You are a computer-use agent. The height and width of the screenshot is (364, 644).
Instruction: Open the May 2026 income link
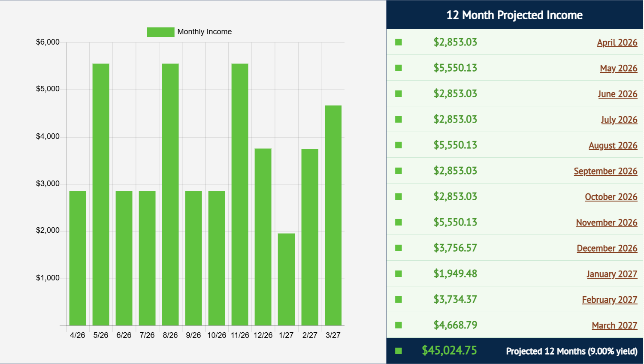point(618,68)
